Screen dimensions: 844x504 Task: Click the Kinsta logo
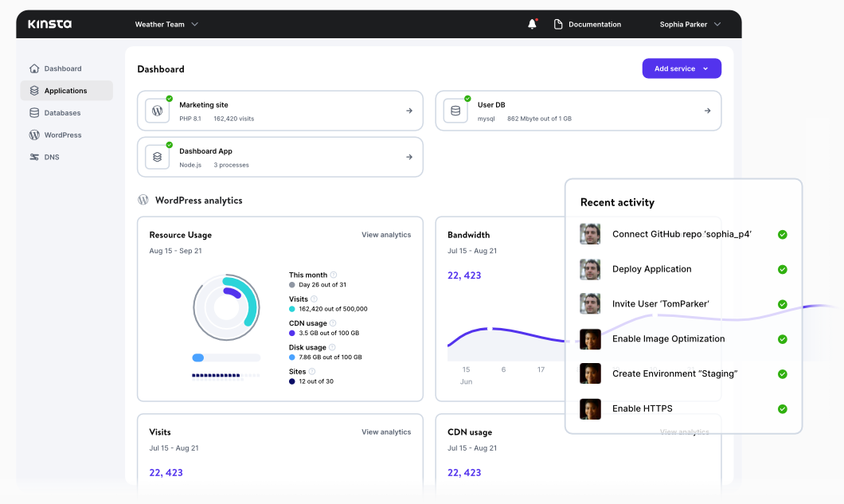coord(49,24)
